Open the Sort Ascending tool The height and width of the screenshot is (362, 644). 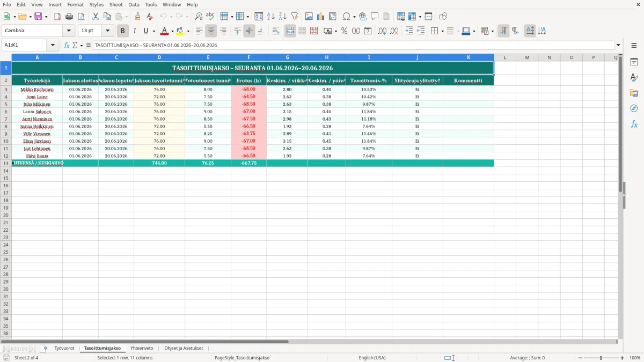click(x=271, y=17)
